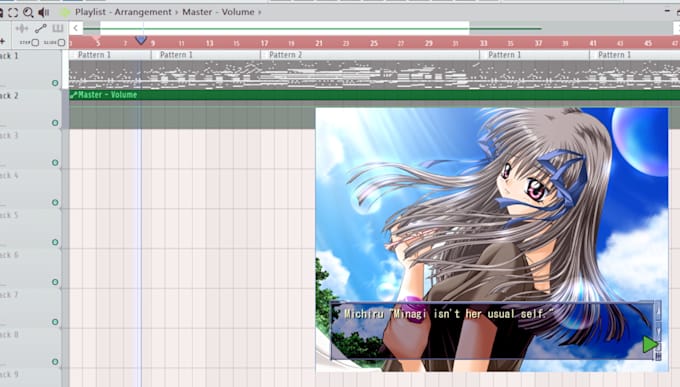Image resolution: width=680 pixels, height=387 pixels.
Task: Enable the Step checkbox
Action: pos(36,43)
